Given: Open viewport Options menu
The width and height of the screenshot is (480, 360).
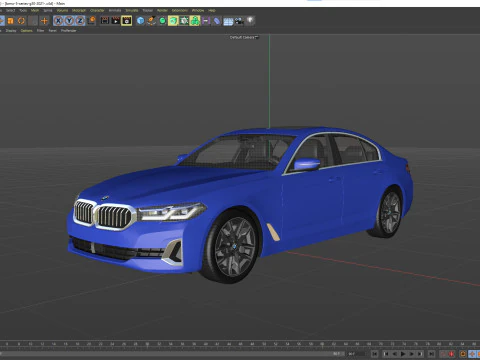Looking at the screenshot, I should (x=27, y=31).
